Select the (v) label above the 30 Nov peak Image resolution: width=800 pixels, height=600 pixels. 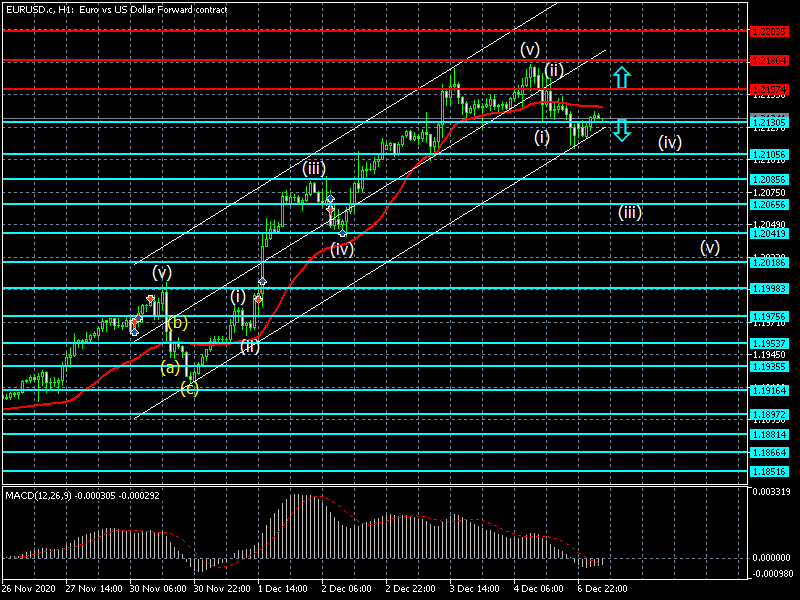pyautogui.click(x=162, y=273)
